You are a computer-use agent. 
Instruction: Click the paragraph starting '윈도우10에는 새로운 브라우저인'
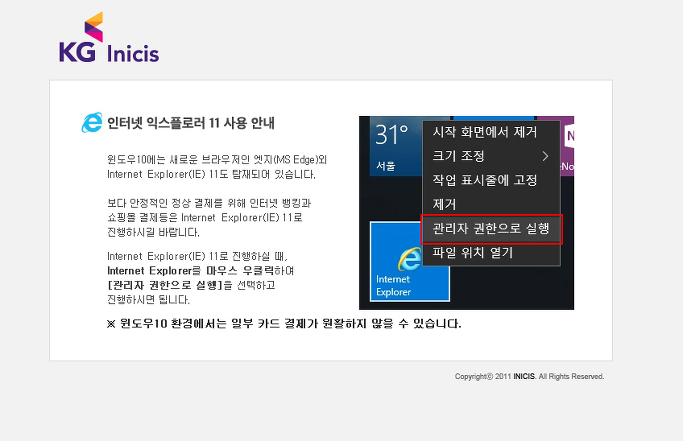click(x=217, y=167)
